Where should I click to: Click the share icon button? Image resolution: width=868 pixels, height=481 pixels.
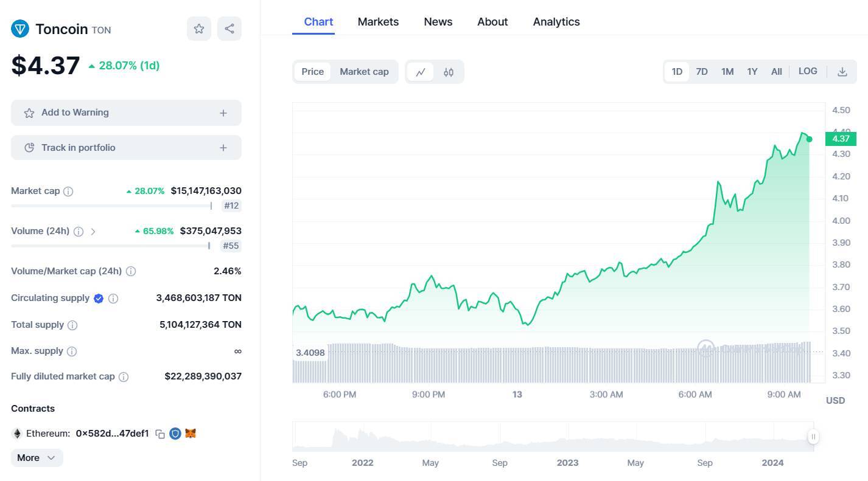229,29
